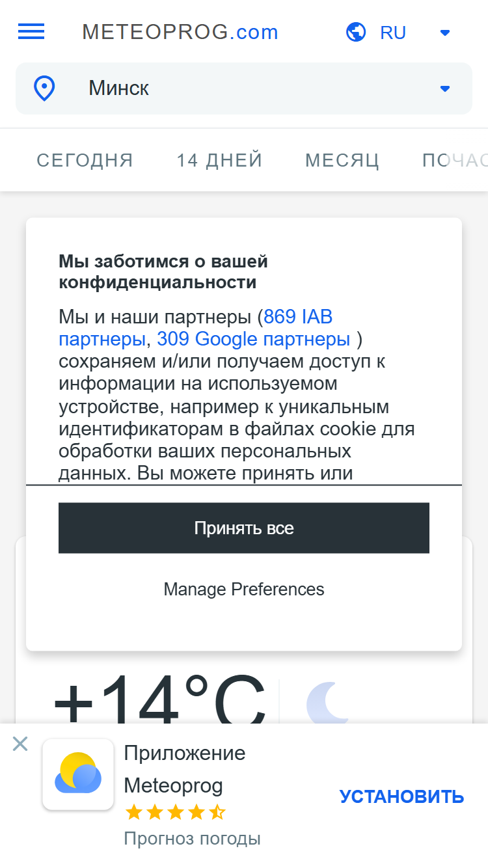Expand the language dropdown arrow
Screen dimensions: 488x868
tap(445, 33)
